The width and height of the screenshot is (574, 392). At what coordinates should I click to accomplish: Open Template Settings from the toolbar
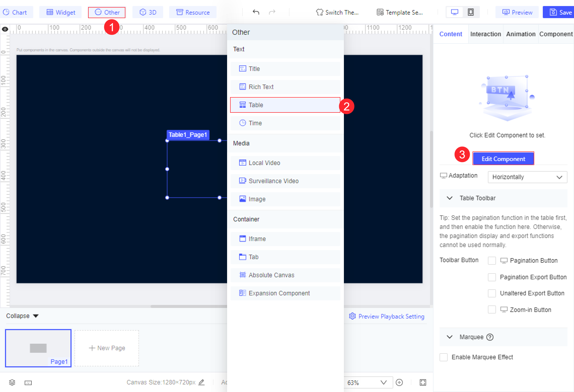[400, 12]
